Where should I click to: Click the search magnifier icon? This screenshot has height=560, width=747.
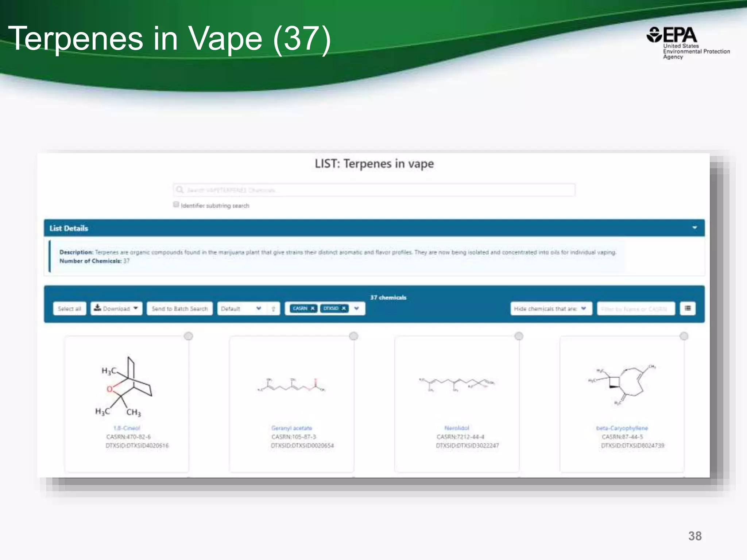pos(179,190)
